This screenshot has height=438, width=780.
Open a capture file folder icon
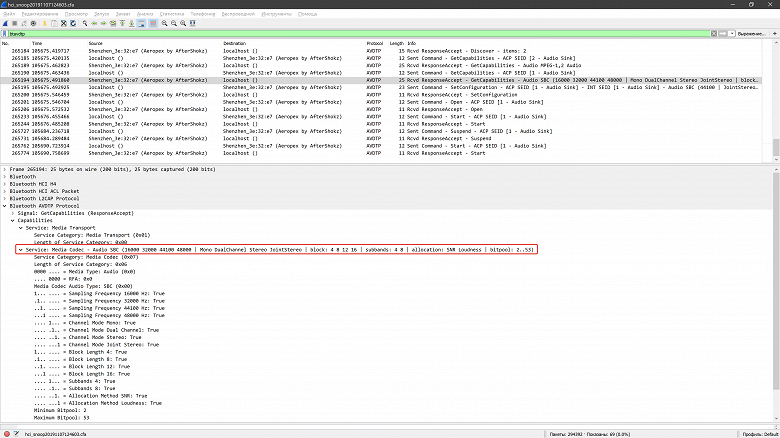pyautogui.click(x=45, y=23)
